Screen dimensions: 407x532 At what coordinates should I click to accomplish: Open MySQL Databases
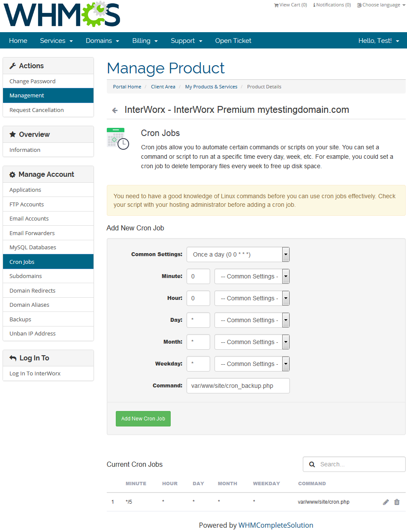(48, 247)
